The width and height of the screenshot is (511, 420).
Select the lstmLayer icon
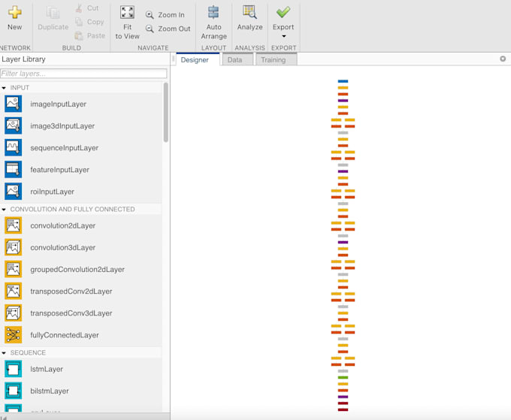tap(14, 369)
